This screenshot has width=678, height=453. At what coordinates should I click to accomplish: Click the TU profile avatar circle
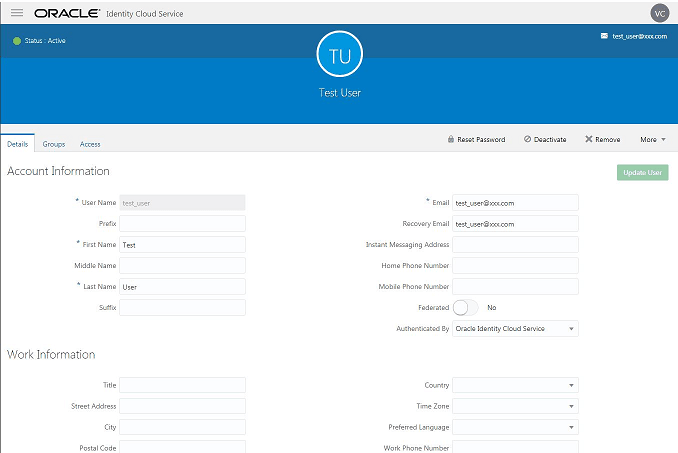(339, 54)
